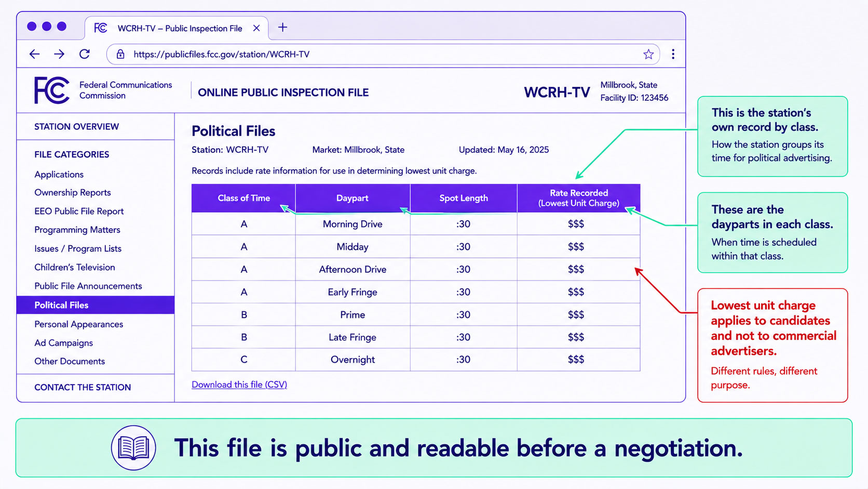This screenshot has height=489, width=868.
Task: Open Applications file category
Action: (x=59, y=175)
